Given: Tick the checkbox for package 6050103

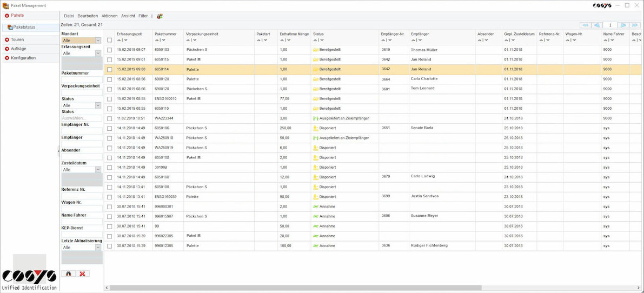Looking at the screenshot, I should tap(110, 50).
